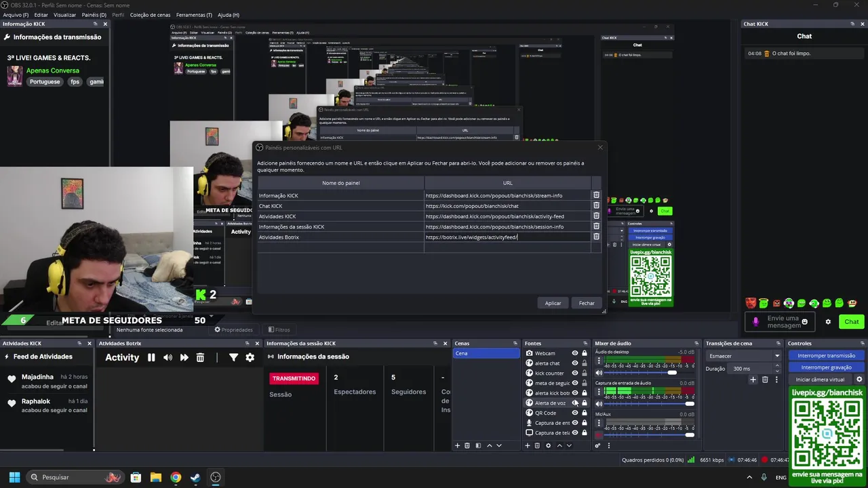Add a new scene in Cenas
868x488 pixels.
(x=457, y=445)
